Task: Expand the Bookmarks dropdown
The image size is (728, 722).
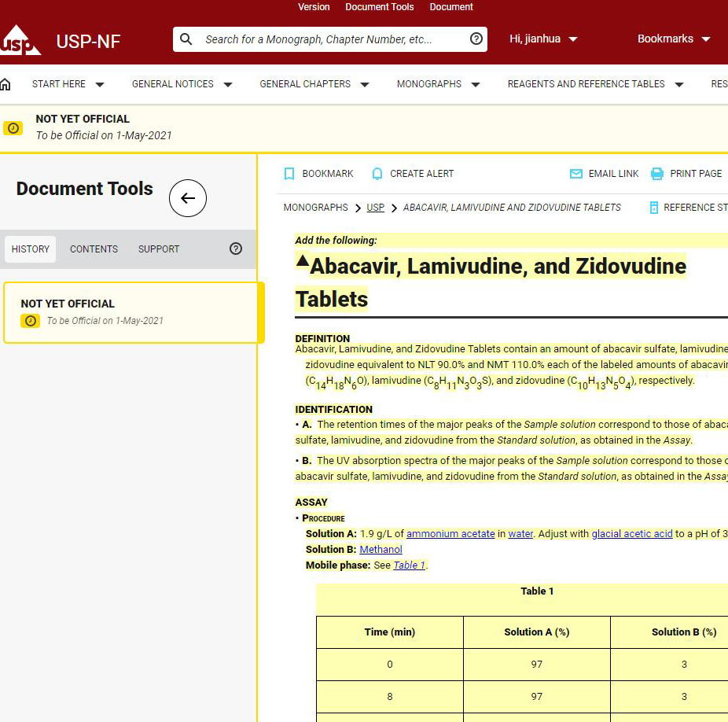Action: point(673,39)
